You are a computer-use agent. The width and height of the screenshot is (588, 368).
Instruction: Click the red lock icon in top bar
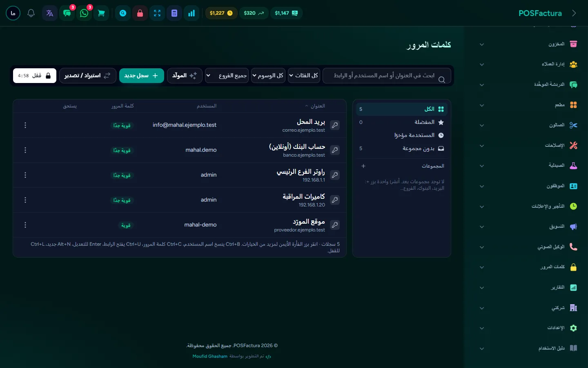[140, 13]
